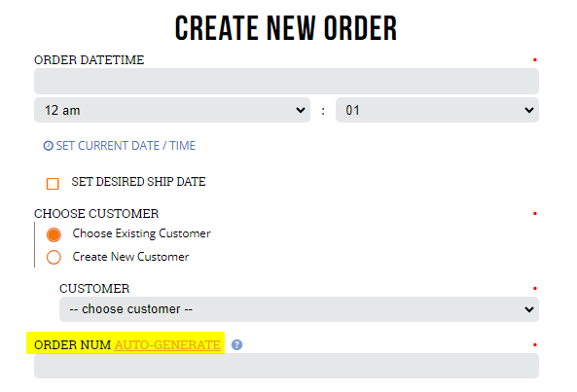Click the question mark help icon
This screenshot has width=577, height=392.
pyautogui.click(x=237, y=345)
